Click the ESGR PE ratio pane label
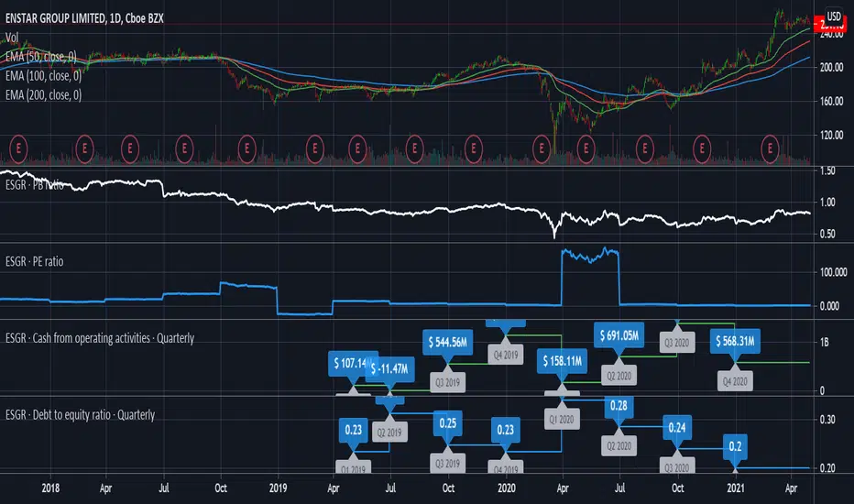The width and height of the screenshot is (854, 504). pos(34,261)
